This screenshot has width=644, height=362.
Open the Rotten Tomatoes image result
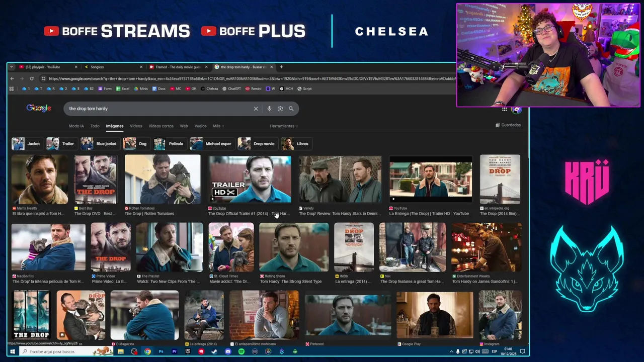click(163, 179)
